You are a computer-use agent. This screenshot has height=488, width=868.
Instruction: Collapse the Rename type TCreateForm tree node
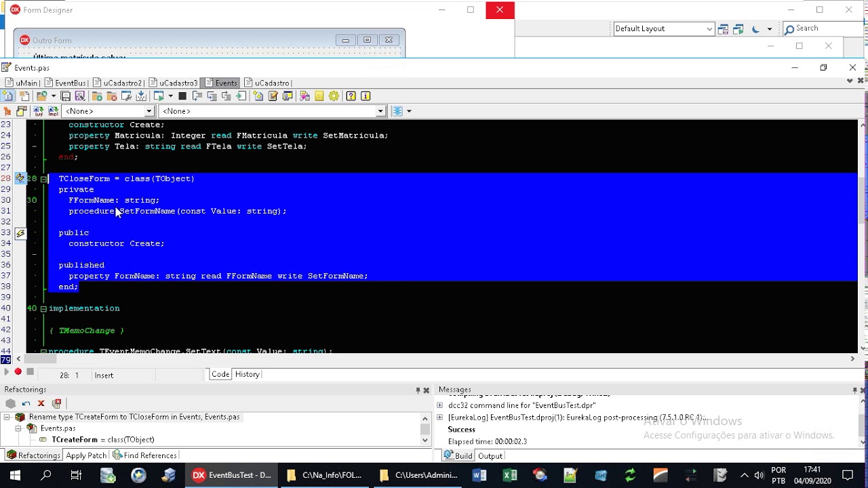tap(7, 417)
